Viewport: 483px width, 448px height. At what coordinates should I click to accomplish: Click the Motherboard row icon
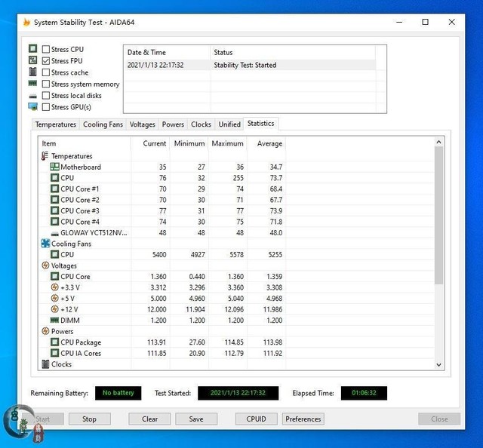tap(54, 167)
